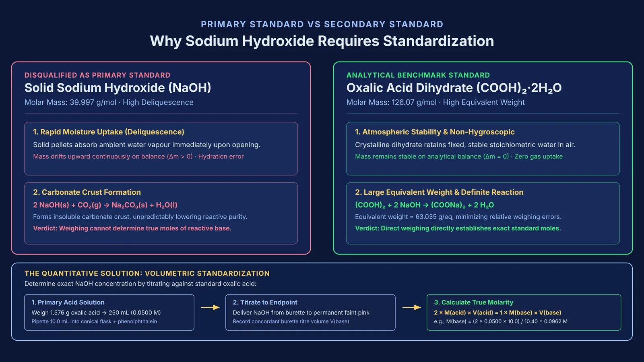
Task: Click the 'Analytical Benchmark Standard' label
Action: pos(418,75)
